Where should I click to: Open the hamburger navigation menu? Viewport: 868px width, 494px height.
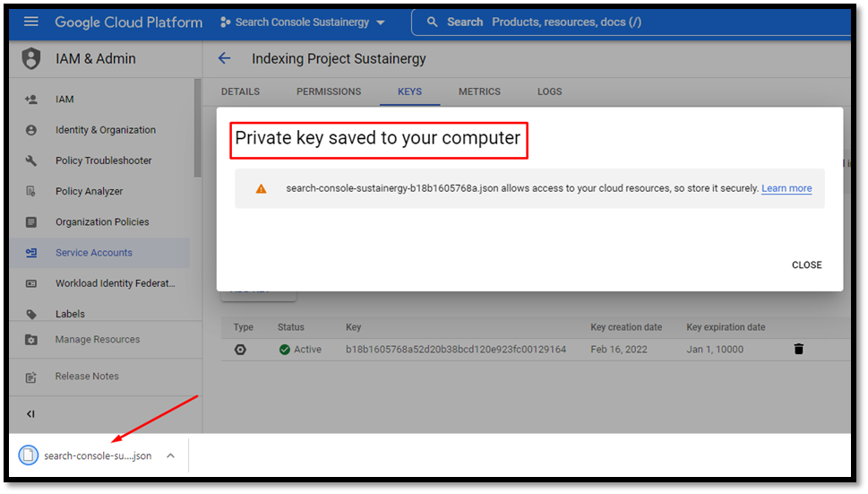click(x=31, y=22)
